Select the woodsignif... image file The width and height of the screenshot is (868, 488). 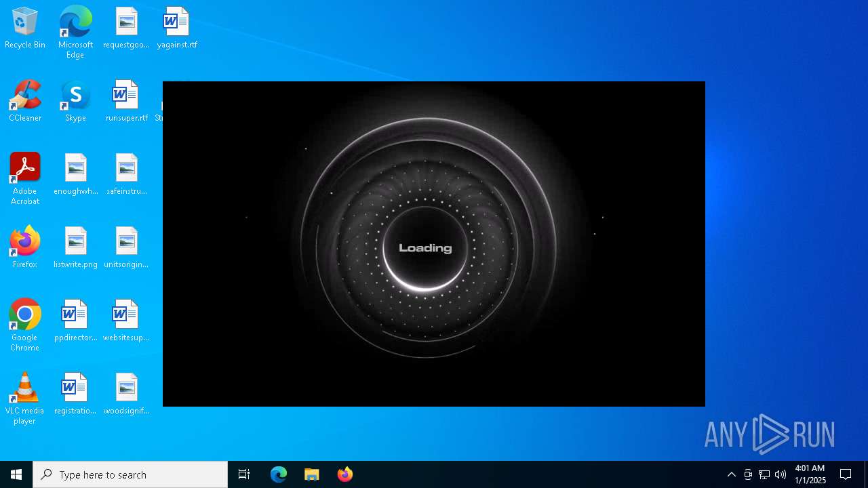(126, 394)
